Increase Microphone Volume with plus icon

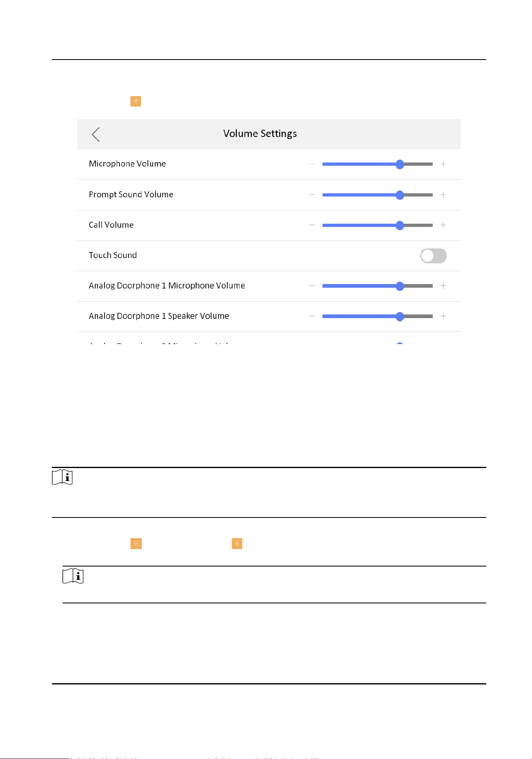tap(443, 164)
